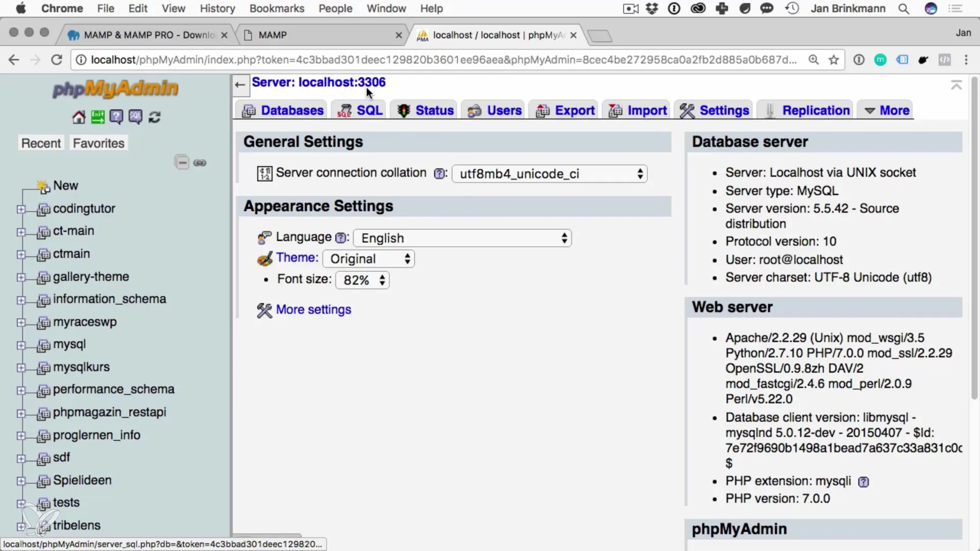The width and height of the screenshot is (980, 551).
Task: Reload the page in Chrome
Action: 57,60
